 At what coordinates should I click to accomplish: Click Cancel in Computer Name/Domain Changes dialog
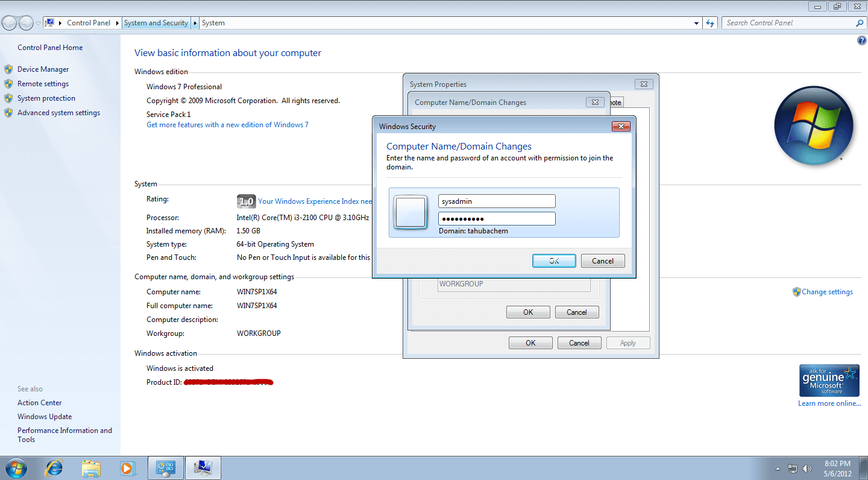577,312
